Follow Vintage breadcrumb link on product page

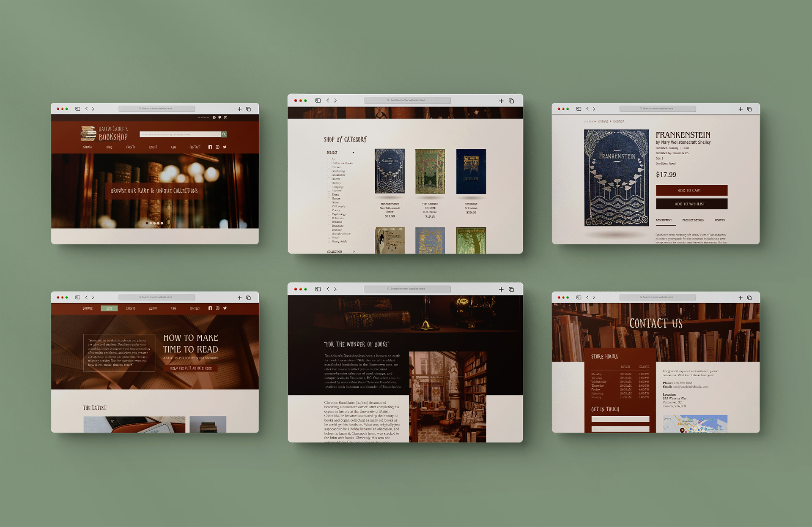603,121
